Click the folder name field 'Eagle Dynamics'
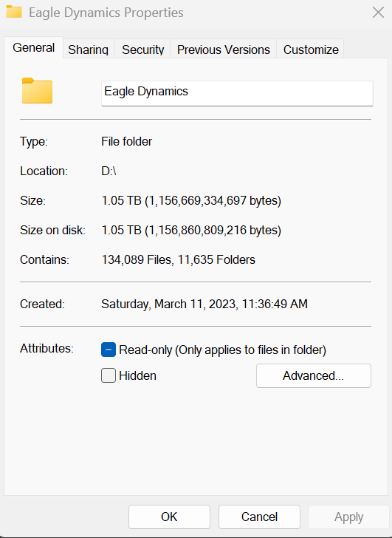This screenshot has height=538, width=392. point(237,93)
